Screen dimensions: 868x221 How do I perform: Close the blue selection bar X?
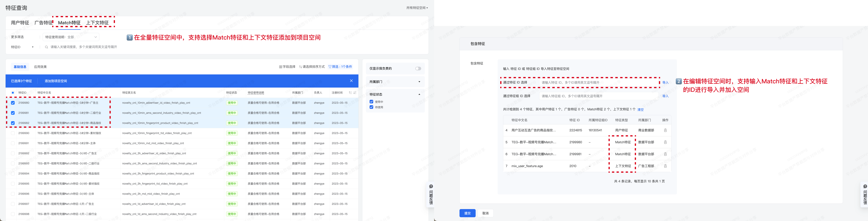point(351,81)
